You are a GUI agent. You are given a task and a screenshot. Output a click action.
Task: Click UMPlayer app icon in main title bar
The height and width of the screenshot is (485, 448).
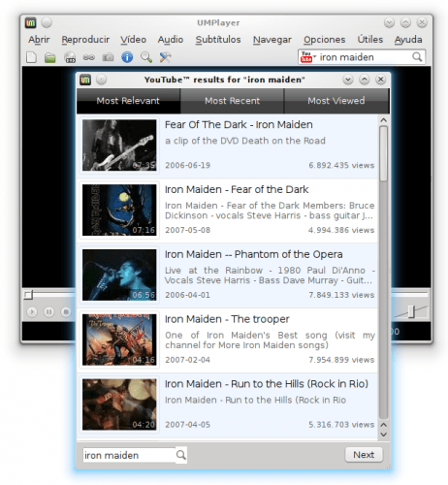click(30, 23)
